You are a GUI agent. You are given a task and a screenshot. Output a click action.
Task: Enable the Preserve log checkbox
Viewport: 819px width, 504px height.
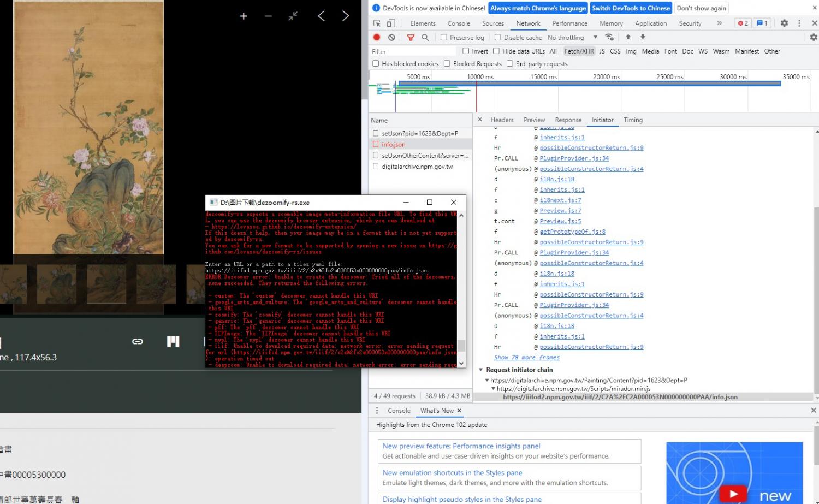tap(444, 38)
